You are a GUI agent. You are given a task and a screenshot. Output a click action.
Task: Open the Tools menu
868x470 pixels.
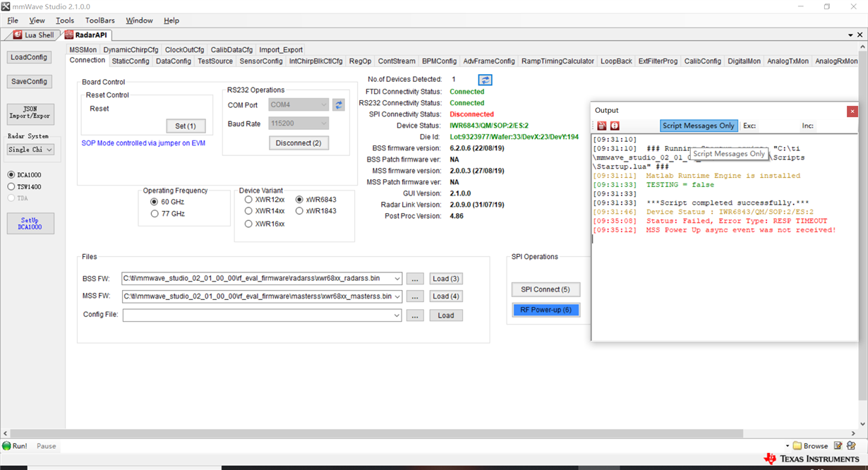[65, 20]
